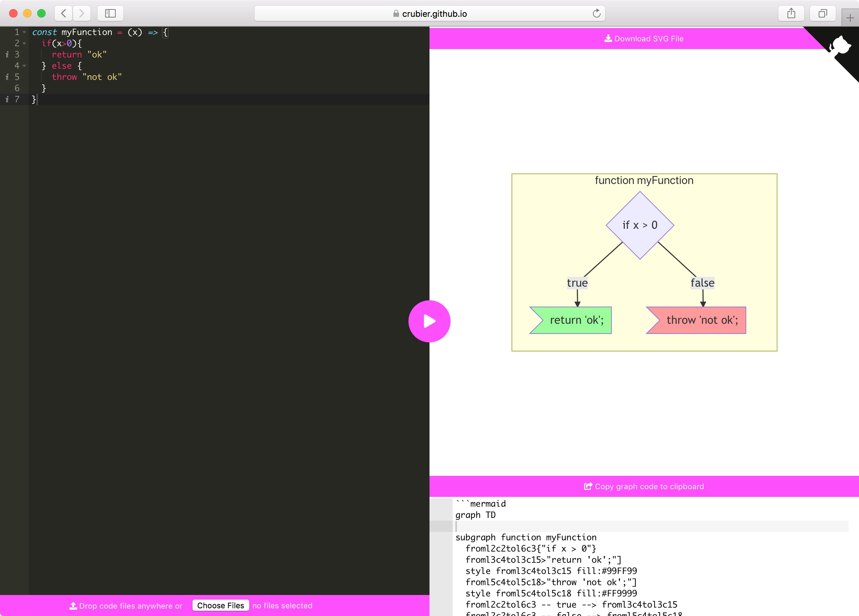This screenshot has height=616, width=859.
Task: Click the '=>' arrow operator on line 1
Action: [153, 32]
